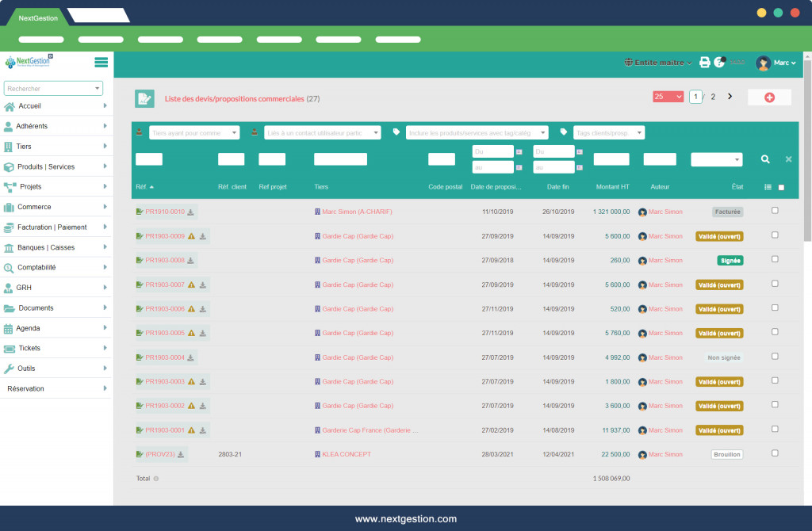Image resolution: width=812 pixels, height=531 pixels.
Task: Open the 25 rows-per-page dropdown
Action: (668, 97)
